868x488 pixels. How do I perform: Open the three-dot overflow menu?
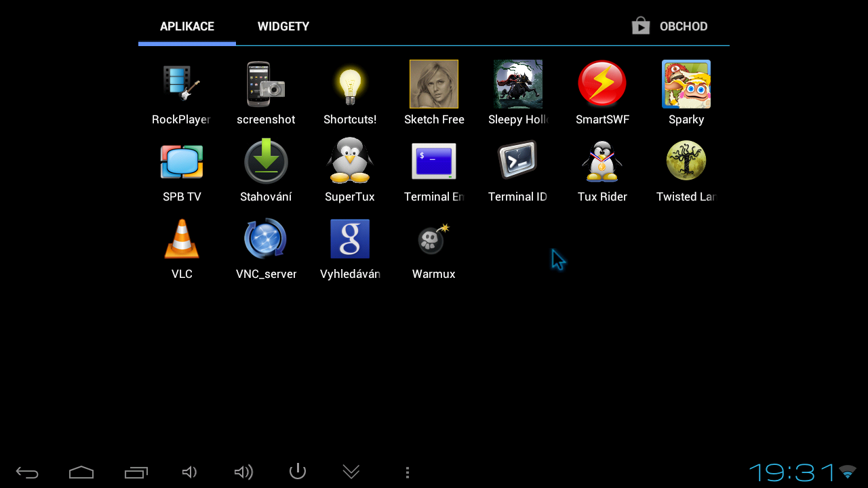pos(407,472)
